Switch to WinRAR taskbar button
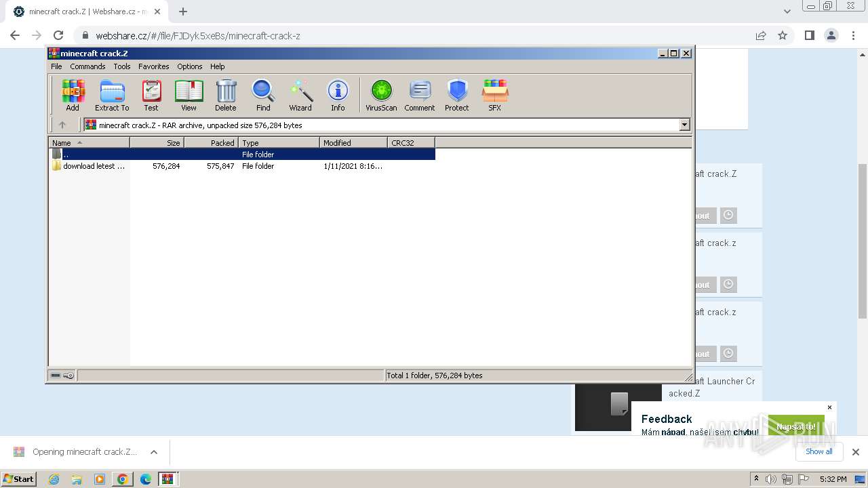868x488 pixels. (167, 479)
